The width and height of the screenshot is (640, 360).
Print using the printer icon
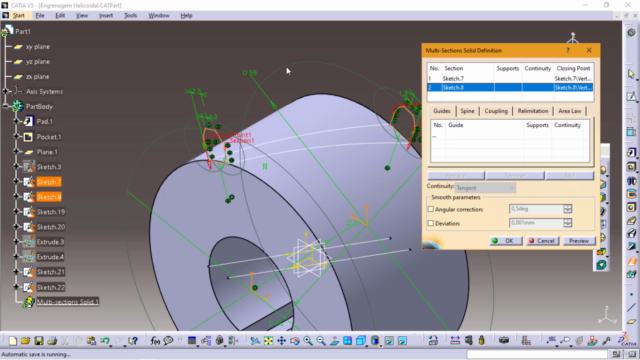(52, 341)
